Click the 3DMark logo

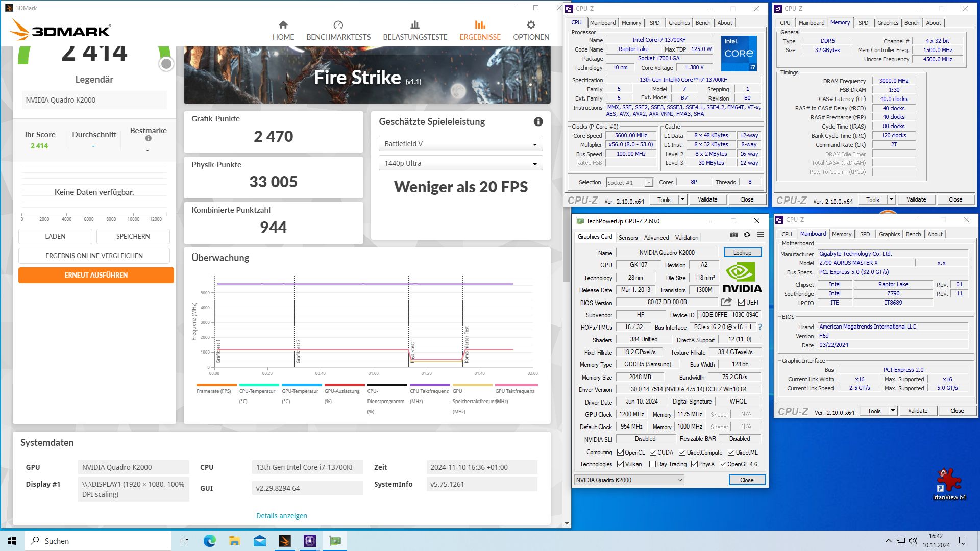[x=60, y=30]
